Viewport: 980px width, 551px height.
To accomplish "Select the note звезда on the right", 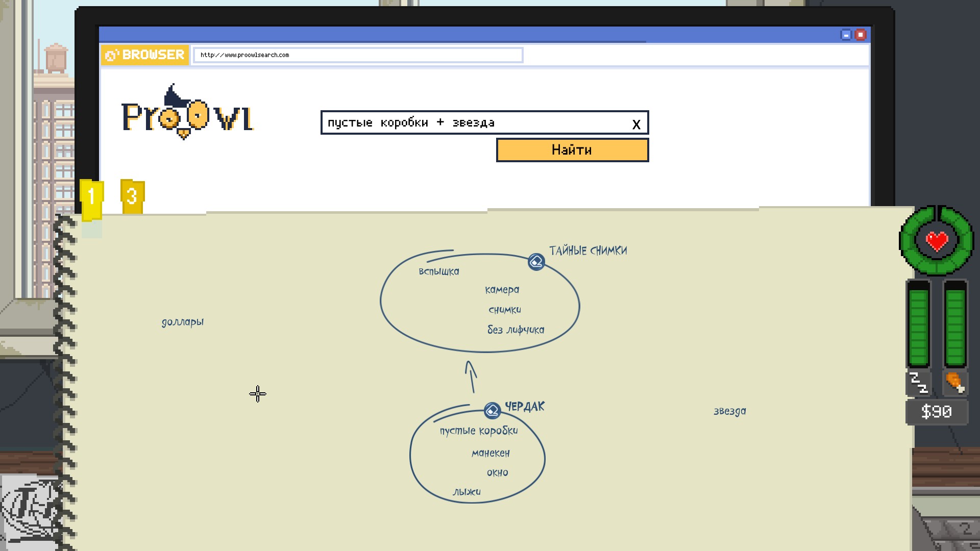I will coord(729,411).
